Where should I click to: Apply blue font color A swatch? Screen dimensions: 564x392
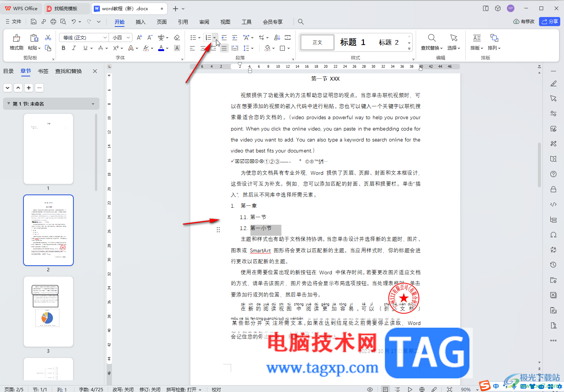pyautogui.click(x=161, y=48)
